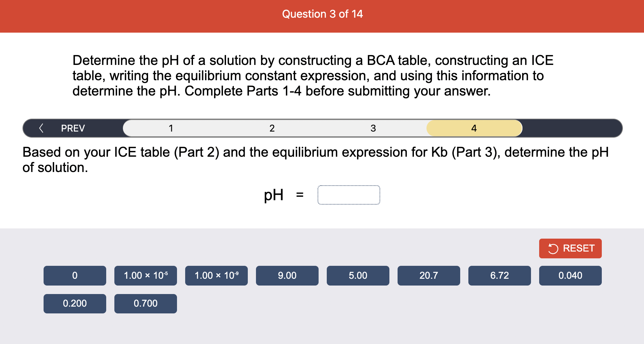Select the 0.040 answer tile
644x344 pixels.
pos(570,276)
